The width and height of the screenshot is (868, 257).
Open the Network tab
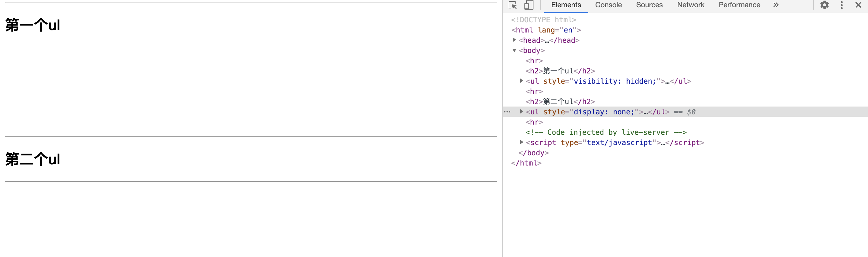coord(690,5)
